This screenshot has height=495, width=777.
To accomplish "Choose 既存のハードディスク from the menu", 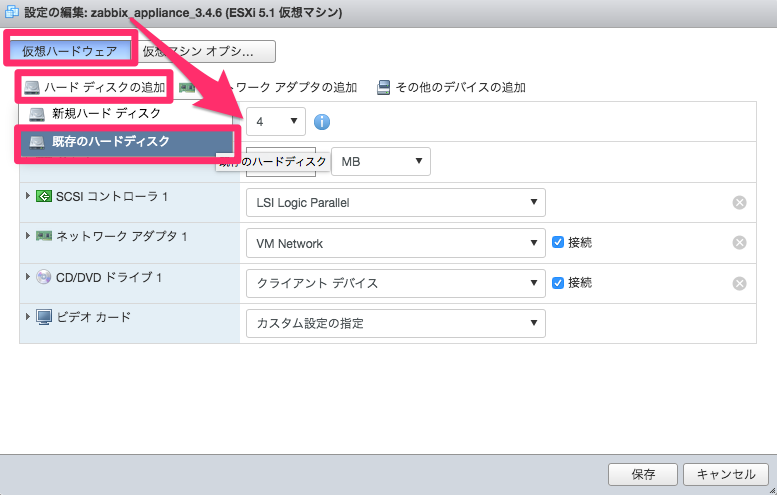I will point(126,142).
